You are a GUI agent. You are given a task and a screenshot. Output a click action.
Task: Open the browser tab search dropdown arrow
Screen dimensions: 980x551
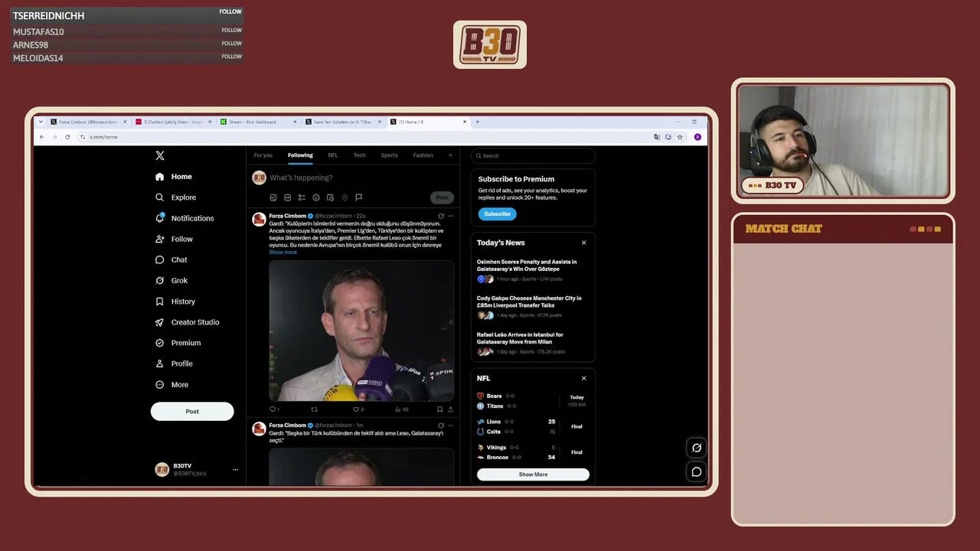(41, 122)
